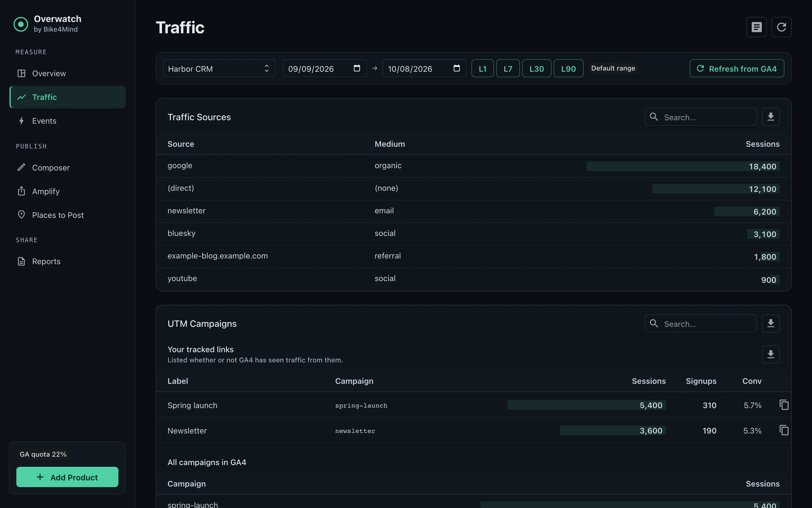Click the Add Product button
812x508 pixels.
pos(67,477)
